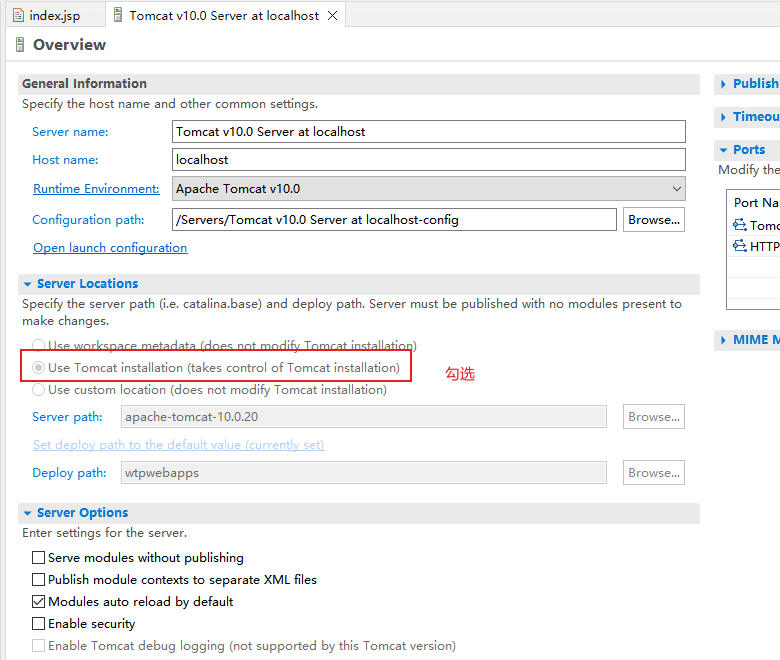Expand the MIME Mappings section
The image size is (780, 660).
[723, 340]
